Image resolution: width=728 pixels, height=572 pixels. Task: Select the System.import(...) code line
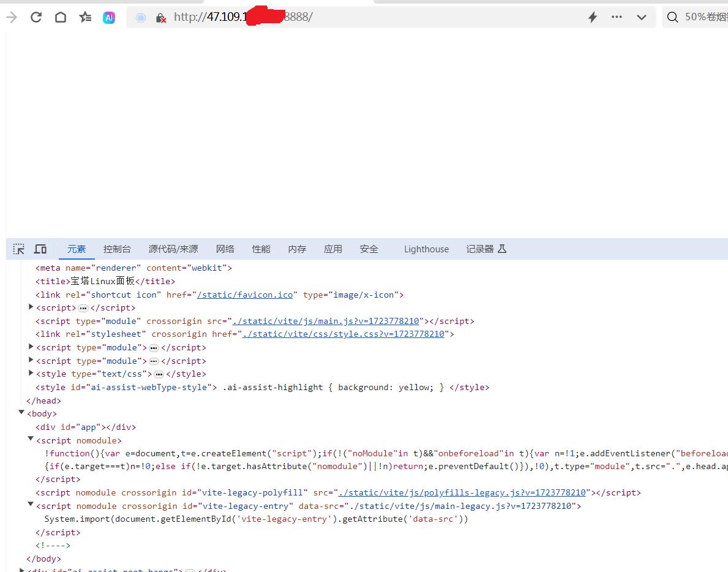tap(257, 519)
